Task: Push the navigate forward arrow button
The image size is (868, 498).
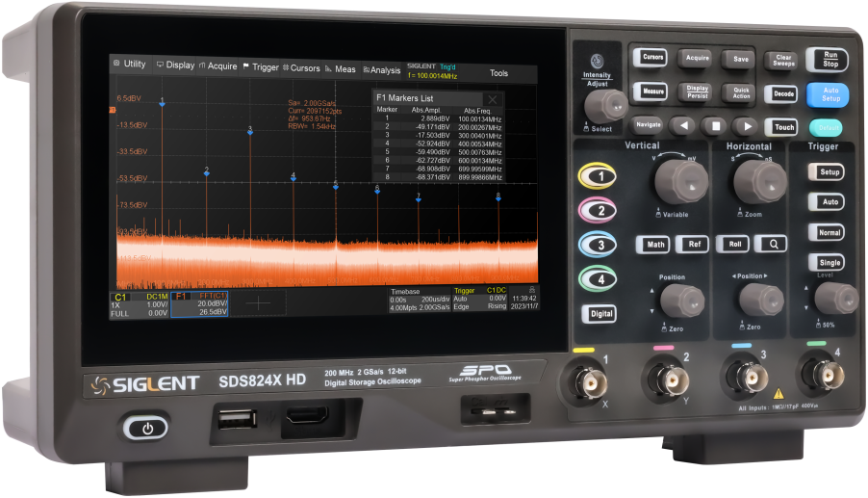Action: point(747,126)
